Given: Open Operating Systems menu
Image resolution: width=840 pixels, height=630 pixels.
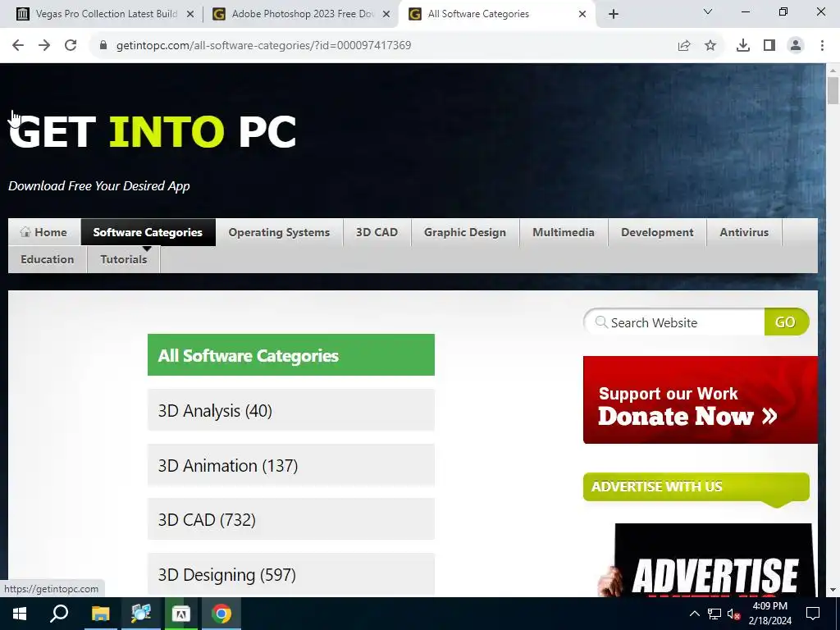Looking at the screenshot, I should pos(279,232).
